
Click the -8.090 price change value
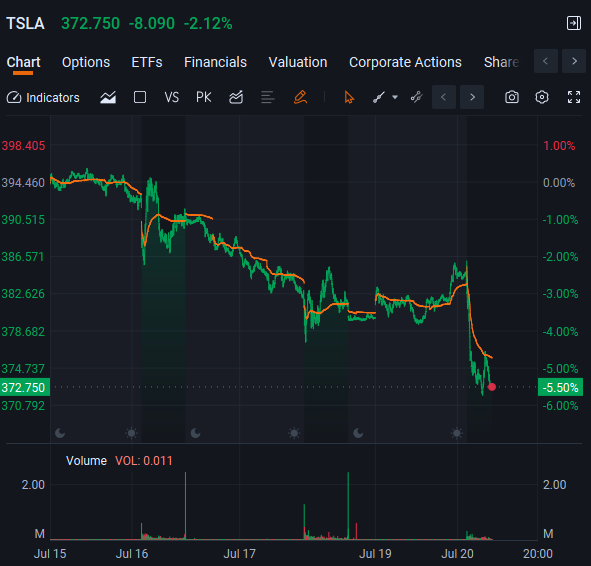point(152,24)
